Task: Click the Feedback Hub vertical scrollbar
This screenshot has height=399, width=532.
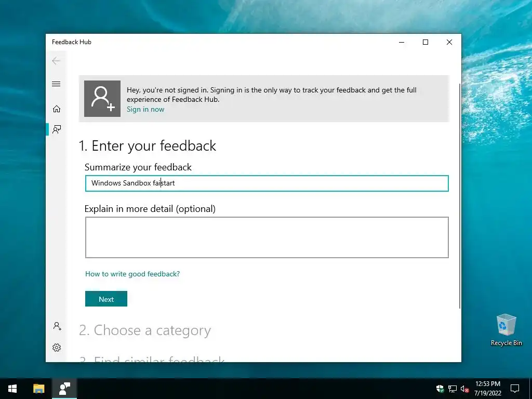Action: [x=460, y=196]
